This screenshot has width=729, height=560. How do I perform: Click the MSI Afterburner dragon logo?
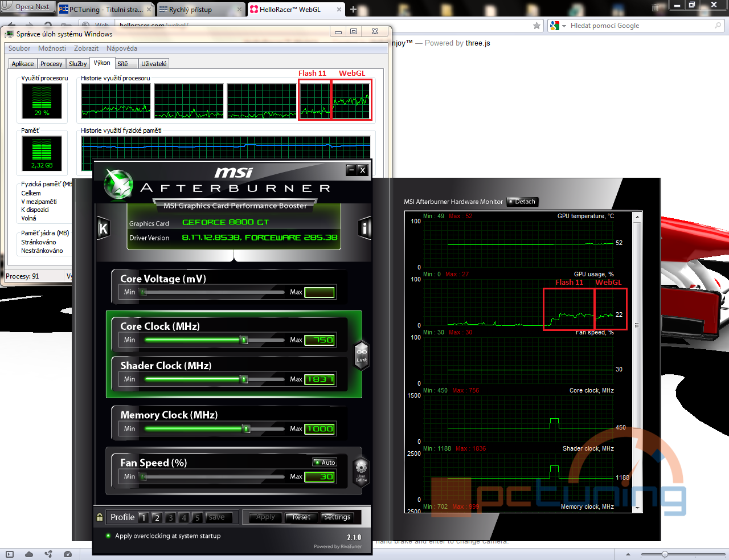118,185
